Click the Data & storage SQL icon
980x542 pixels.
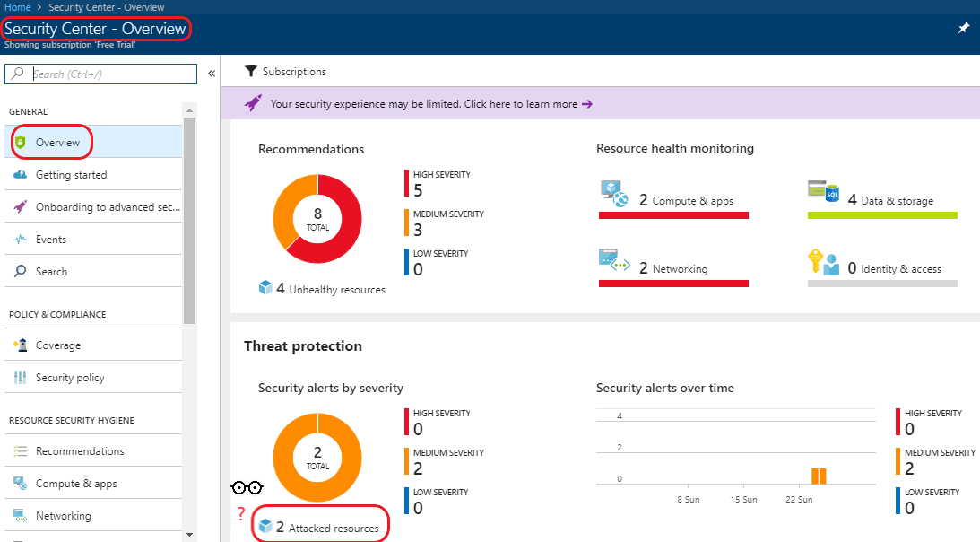pyautogui.click(x=823, y=191)
